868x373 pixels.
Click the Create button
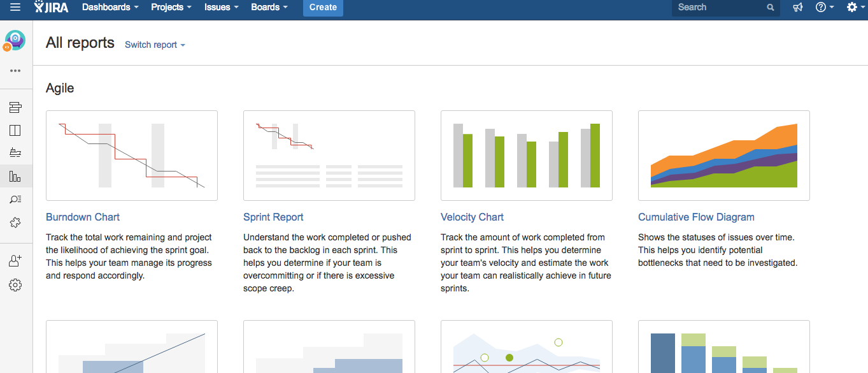coord(323,8)
